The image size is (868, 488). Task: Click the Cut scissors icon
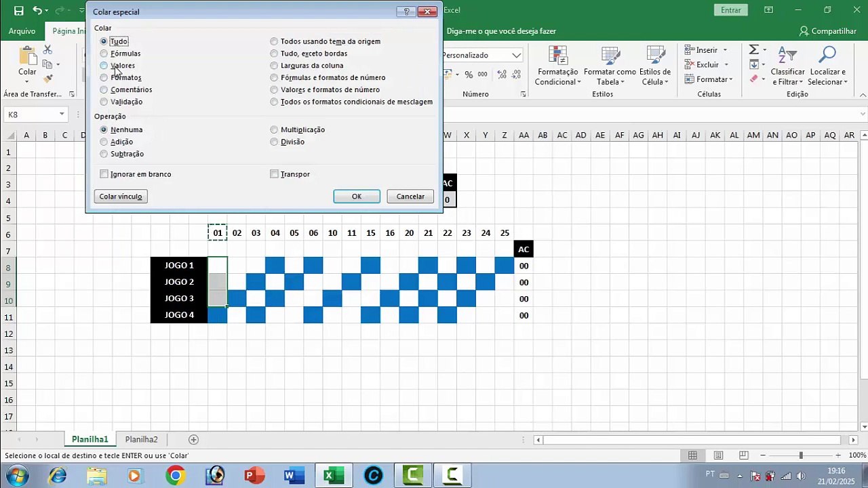[x=47, y=49]
